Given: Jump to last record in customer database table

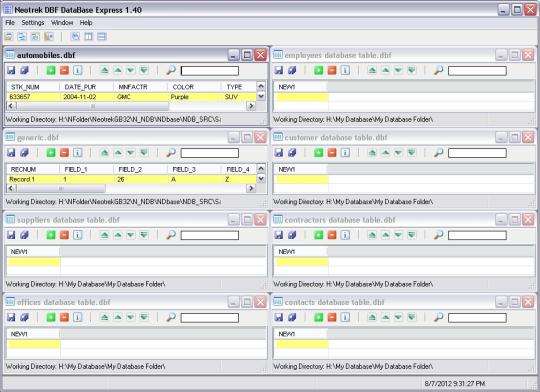Looking at the screenshot, I should [412, 153].
